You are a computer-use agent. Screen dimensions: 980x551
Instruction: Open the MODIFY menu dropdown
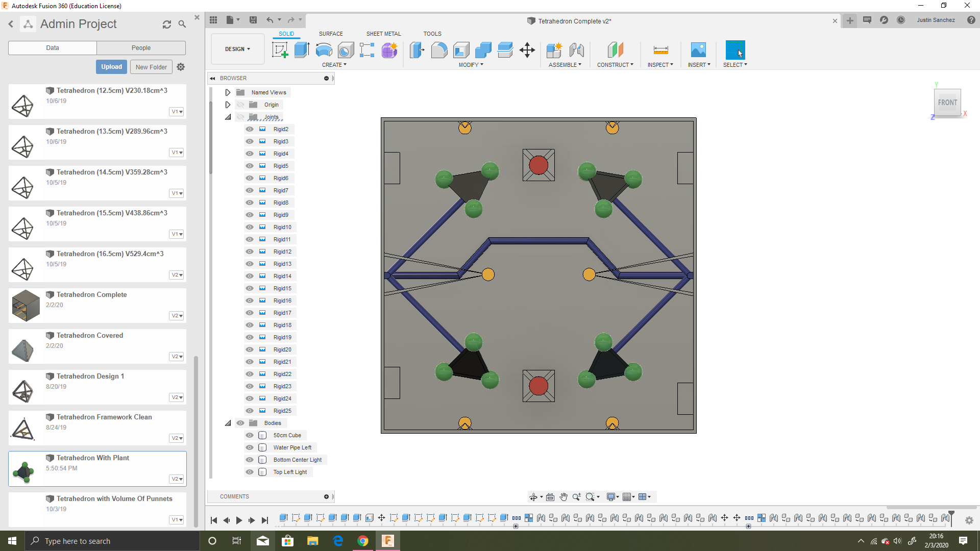pos(471,65)
